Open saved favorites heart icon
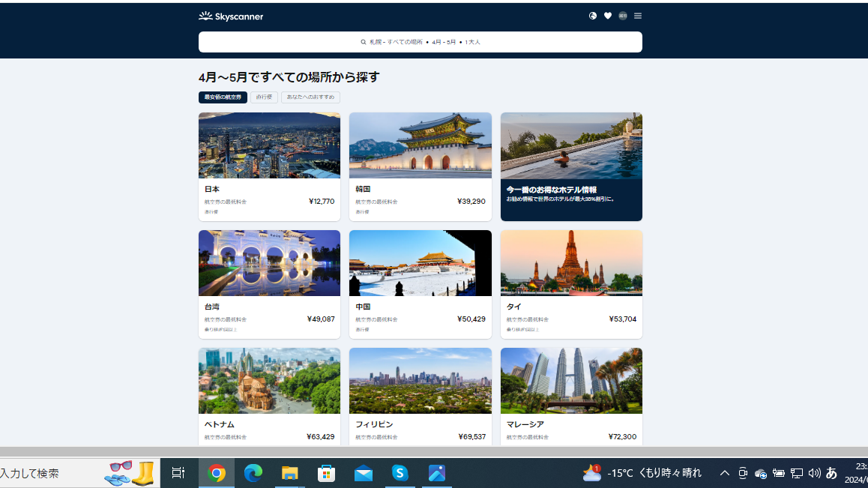This screenshot has width=868, height=488. click(x=608, y=16)
